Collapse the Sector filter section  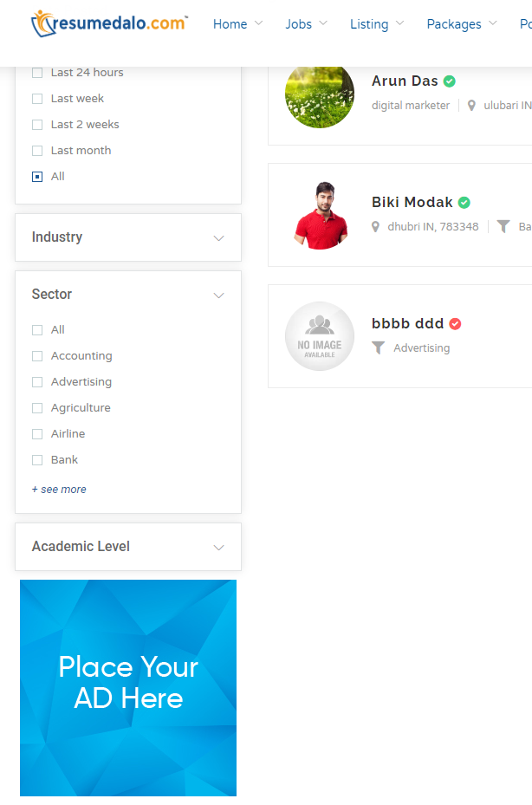[218, 295]
